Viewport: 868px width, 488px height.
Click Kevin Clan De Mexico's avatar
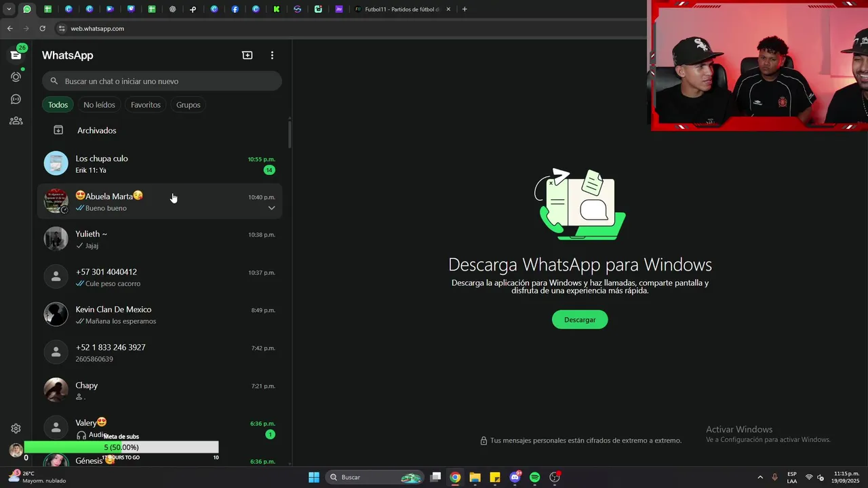tap(56, 314)
